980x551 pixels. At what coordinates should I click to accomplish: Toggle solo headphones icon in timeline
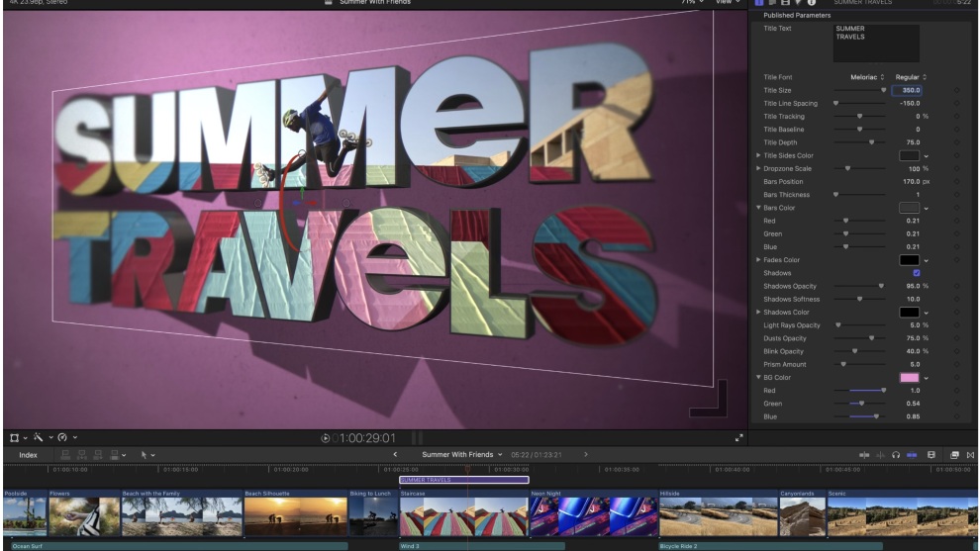tap(896, 455)
